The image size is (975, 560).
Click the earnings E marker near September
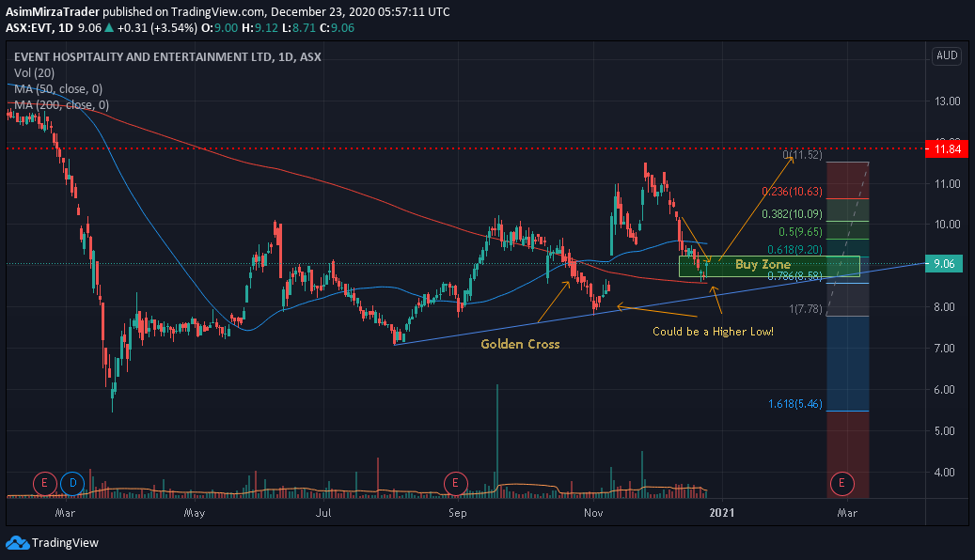(456, 483)
